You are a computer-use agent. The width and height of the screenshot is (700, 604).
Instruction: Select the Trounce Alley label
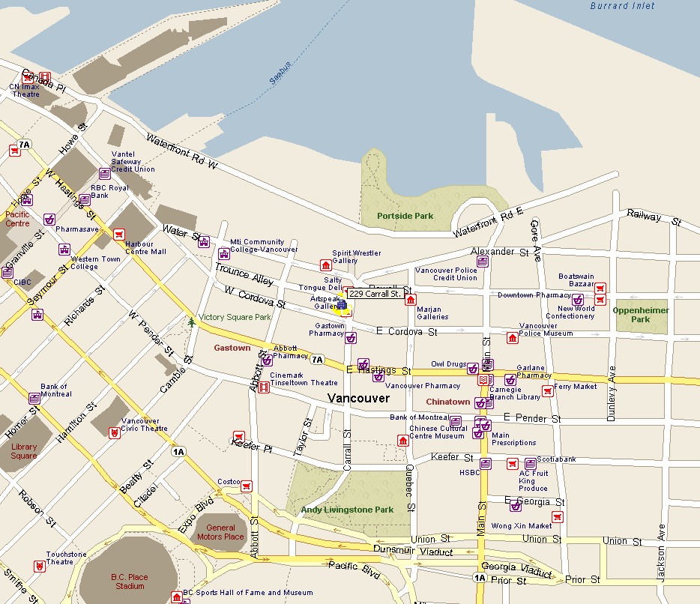244,274
